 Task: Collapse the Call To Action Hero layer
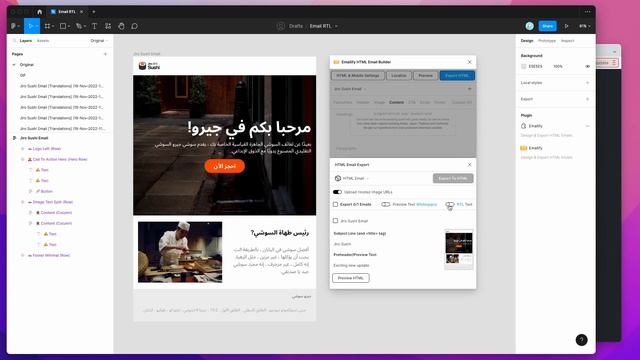[x=22, y=160]
